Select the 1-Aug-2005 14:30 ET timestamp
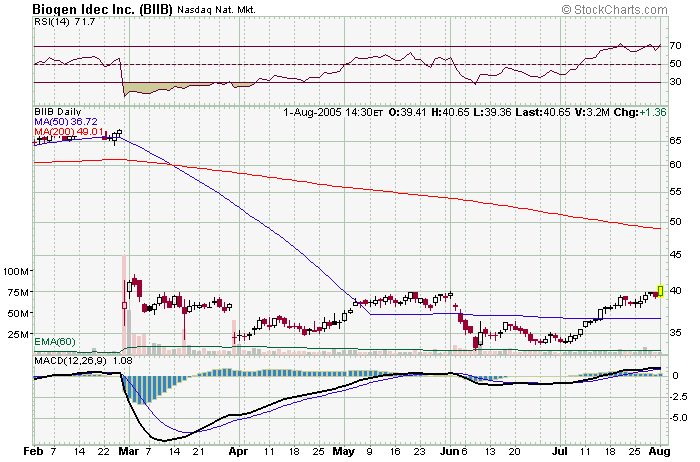Image resolution: width=700 pixels, height=462 pixels. click(x=333, y=112)
